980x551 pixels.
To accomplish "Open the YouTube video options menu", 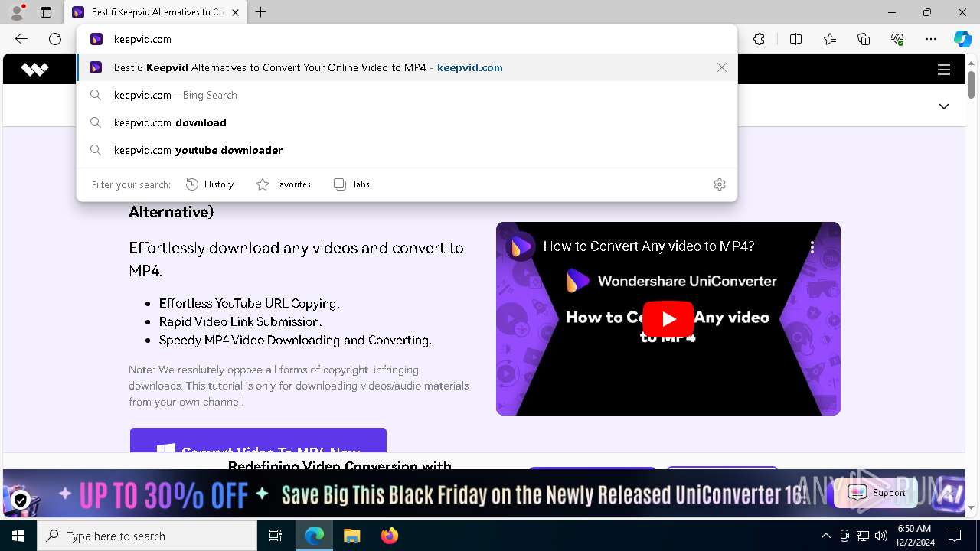I will coord(812,247).
